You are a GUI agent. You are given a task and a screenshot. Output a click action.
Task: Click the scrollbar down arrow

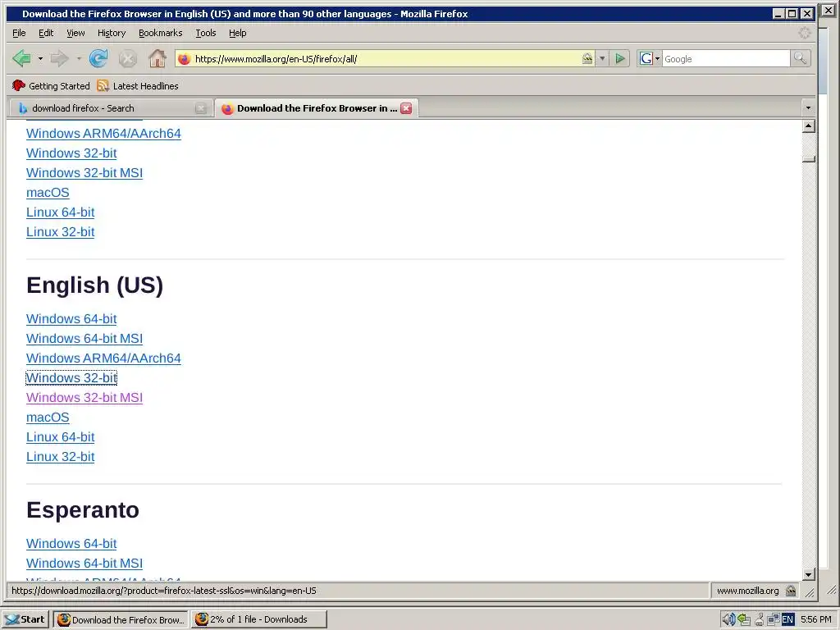(809, 574)
